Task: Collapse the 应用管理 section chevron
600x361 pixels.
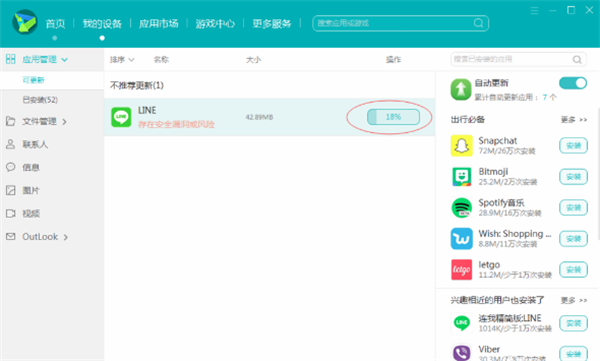Action: pyautogui.click(x=64, y=60)
